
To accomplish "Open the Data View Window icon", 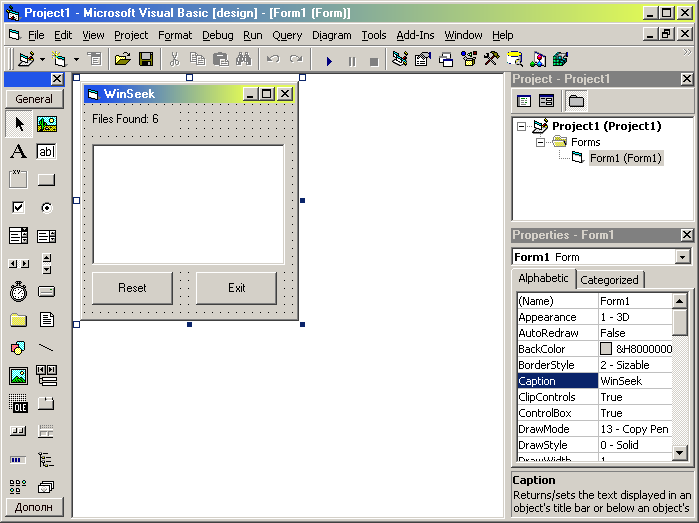I will point(515,59).
